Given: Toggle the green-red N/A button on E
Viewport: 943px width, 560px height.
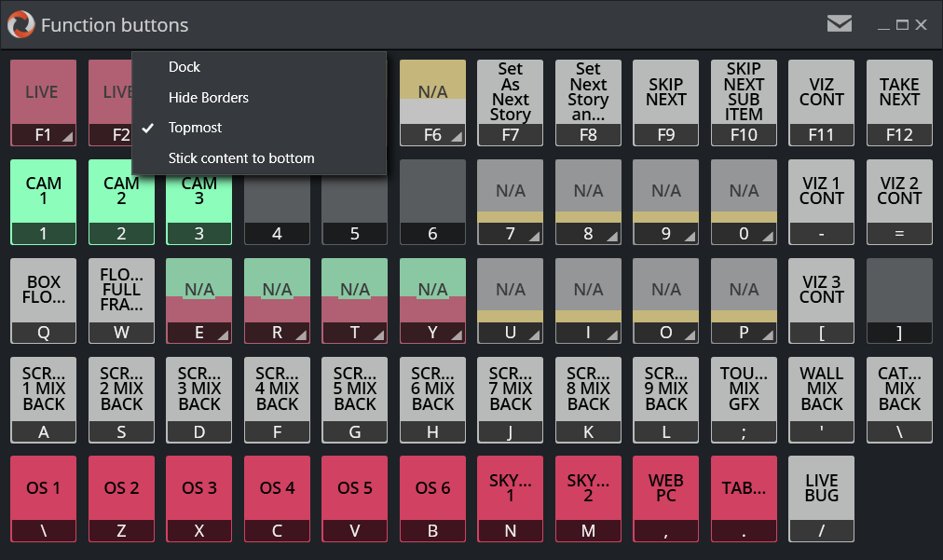Looking at the screenshot, I should click(x=199, y=300).
